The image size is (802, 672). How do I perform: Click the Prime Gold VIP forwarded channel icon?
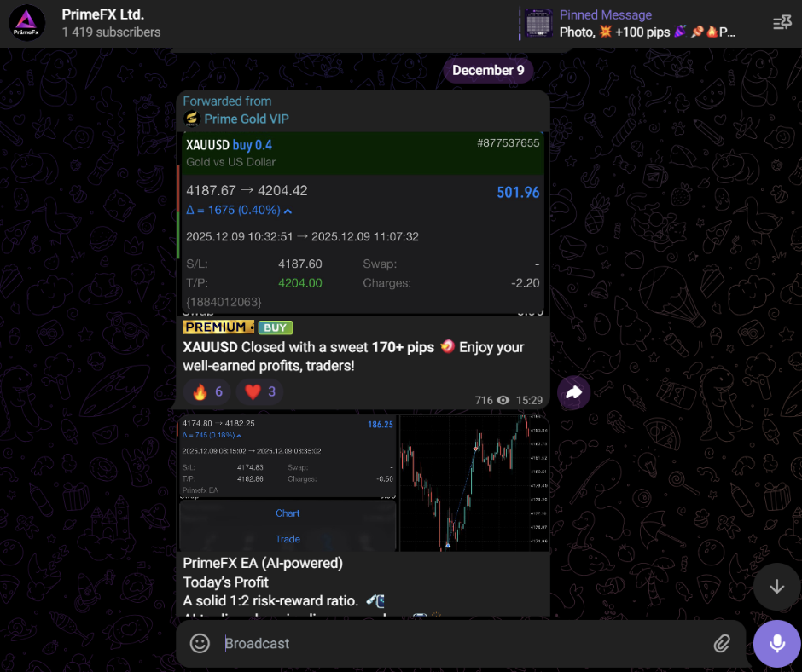[x=192, y=119]
